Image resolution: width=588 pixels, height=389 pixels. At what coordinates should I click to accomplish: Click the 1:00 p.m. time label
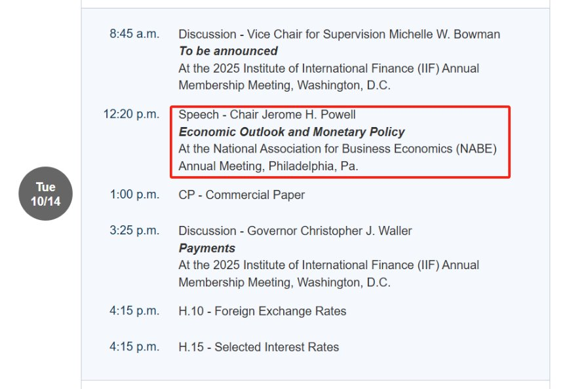134,194
